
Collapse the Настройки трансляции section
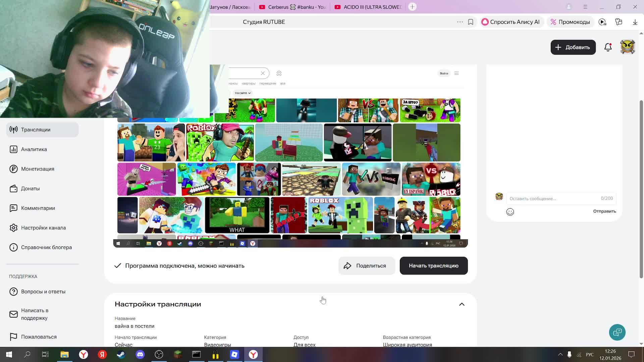pos(462,304)
